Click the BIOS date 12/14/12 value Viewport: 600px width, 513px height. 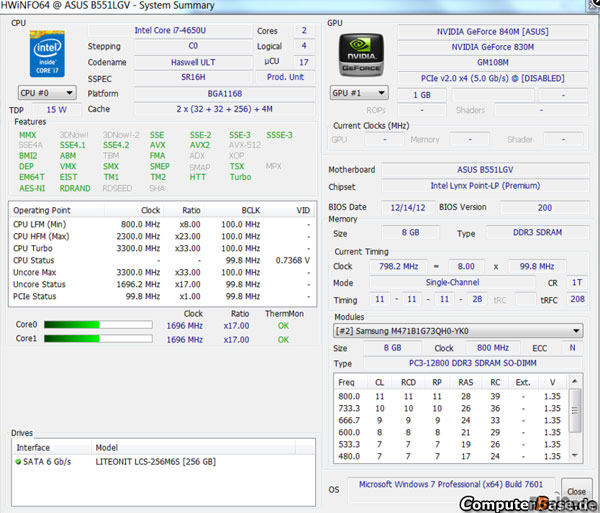(408, 208)
